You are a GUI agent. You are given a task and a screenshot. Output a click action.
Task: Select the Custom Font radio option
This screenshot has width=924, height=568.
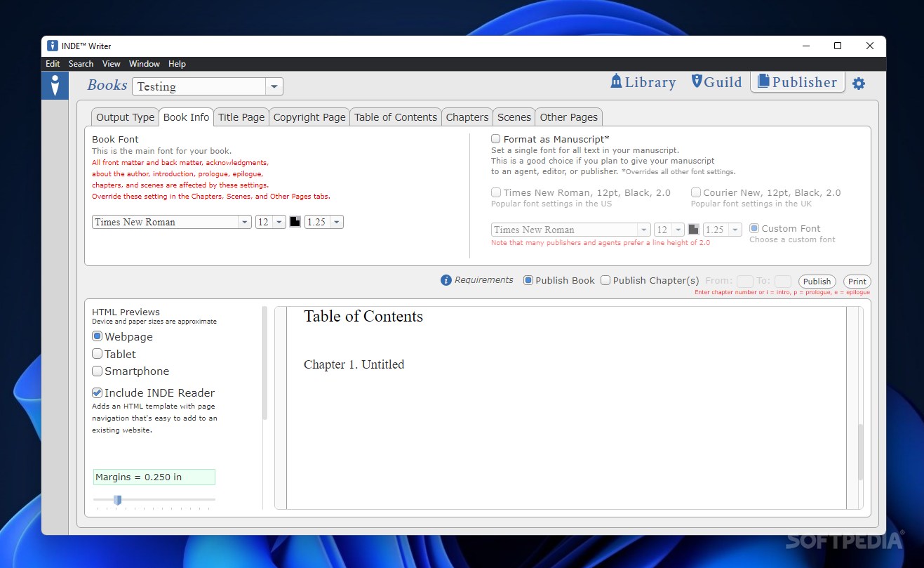click(x=754, y=228)
